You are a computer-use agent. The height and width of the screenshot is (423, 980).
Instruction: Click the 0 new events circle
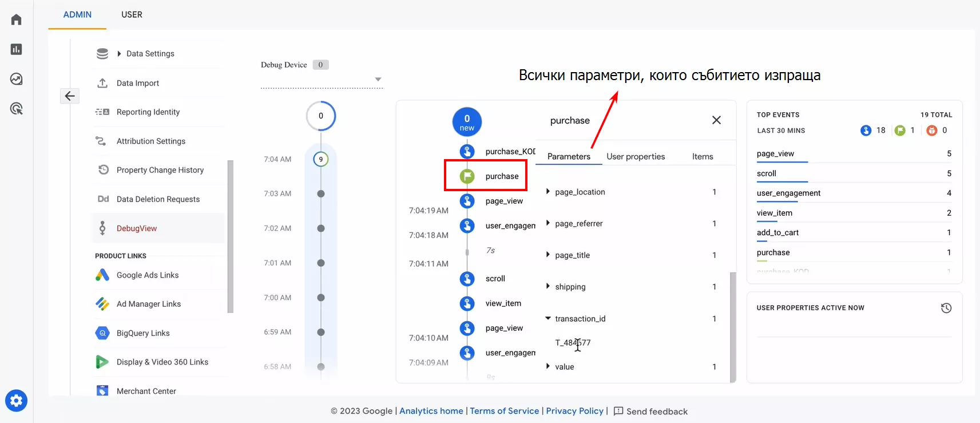(467, 122)
